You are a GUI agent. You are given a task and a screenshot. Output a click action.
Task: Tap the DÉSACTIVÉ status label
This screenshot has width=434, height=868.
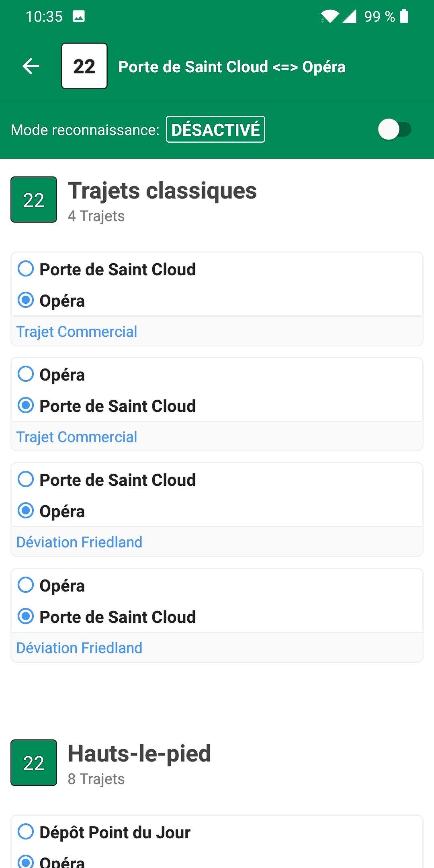215,130
